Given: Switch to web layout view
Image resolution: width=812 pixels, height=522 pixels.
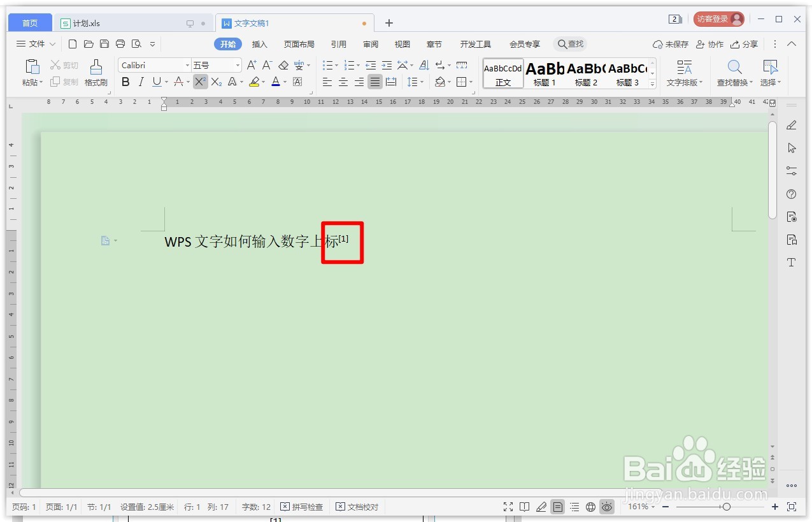Looking at the screenshot, I should pos(589,507).
